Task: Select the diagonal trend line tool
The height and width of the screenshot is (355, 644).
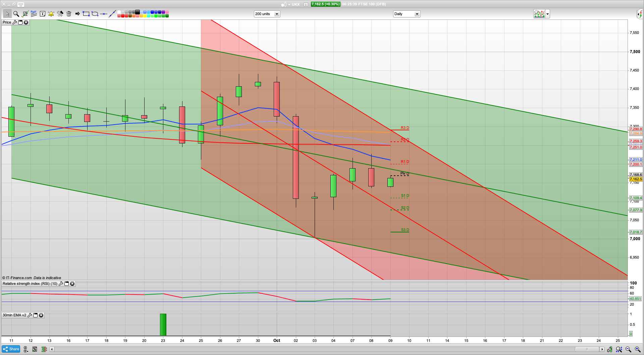Action: point(112,14)
